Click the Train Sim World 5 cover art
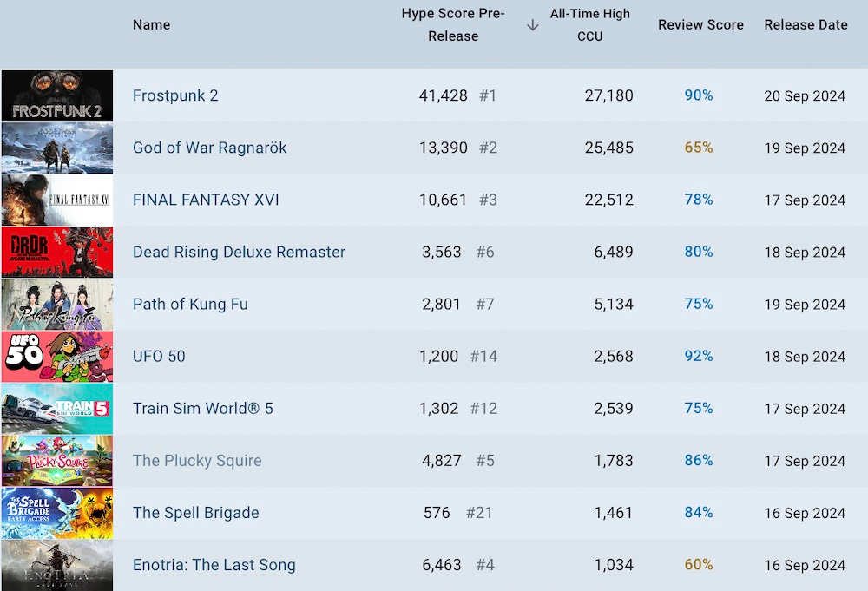868x591 pixels. [x=56, y=408]
